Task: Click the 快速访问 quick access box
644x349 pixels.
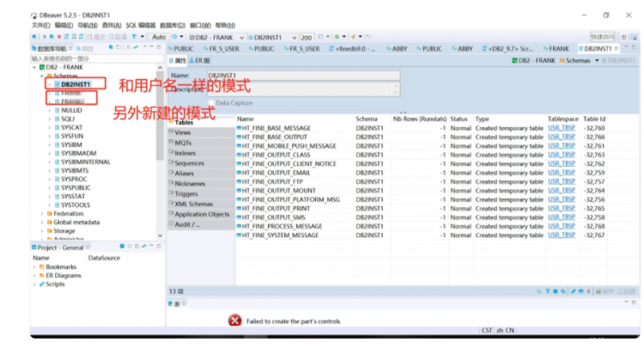Action: pyautogui.click(x=603, y=37)
